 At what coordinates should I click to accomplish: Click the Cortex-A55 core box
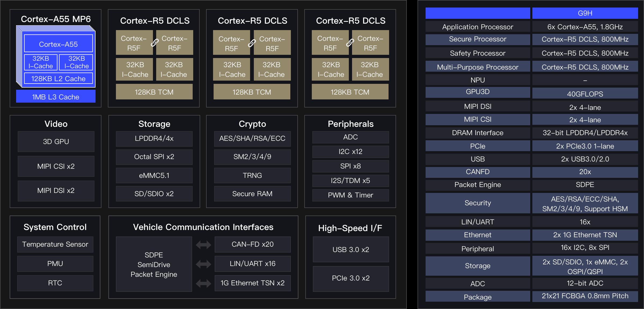tap(58, 44)
